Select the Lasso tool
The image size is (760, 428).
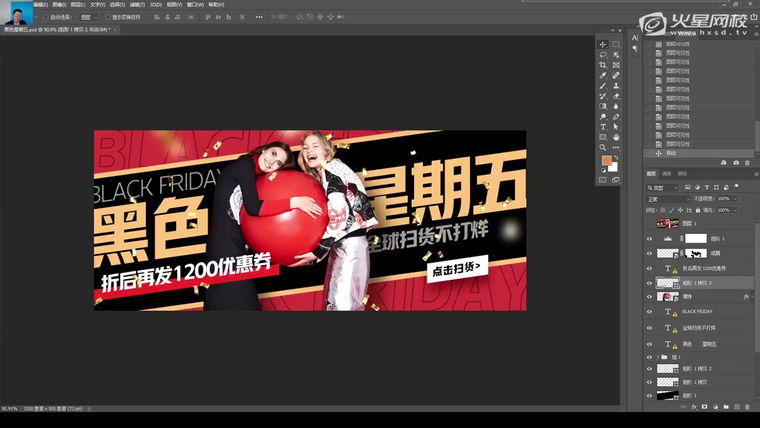click(x=603, y=55)
